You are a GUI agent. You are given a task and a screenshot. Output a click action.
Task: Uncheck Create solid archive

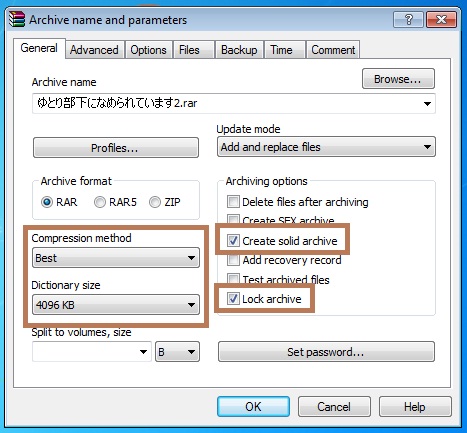tap(233, 241)
